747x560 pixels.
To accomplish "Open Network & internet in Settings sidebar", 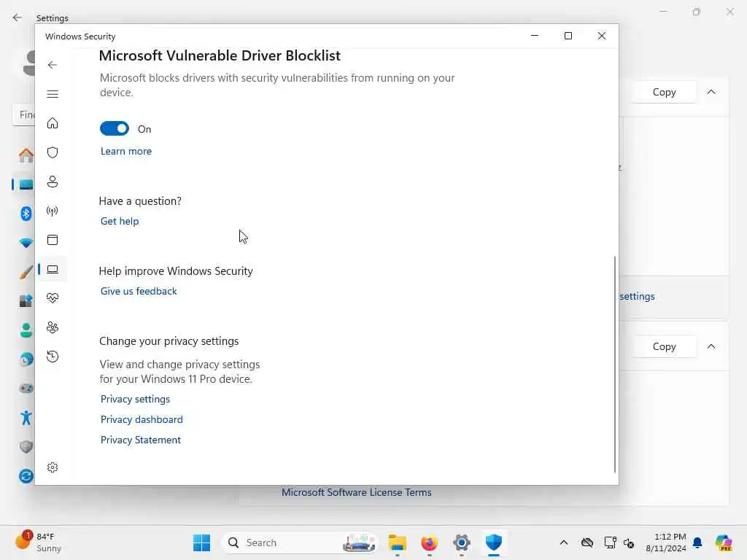I will tap(26, 243).
